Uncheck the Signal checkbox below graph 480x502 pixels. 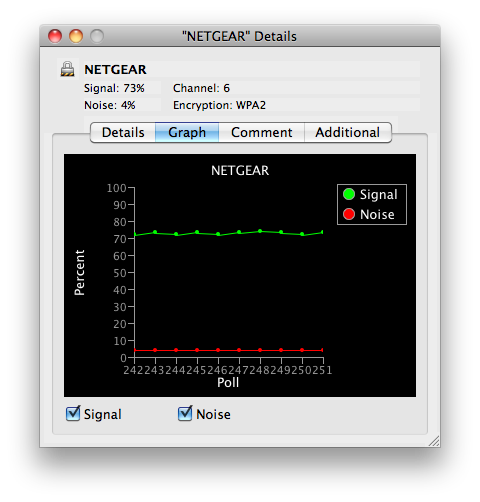(73, 414)
